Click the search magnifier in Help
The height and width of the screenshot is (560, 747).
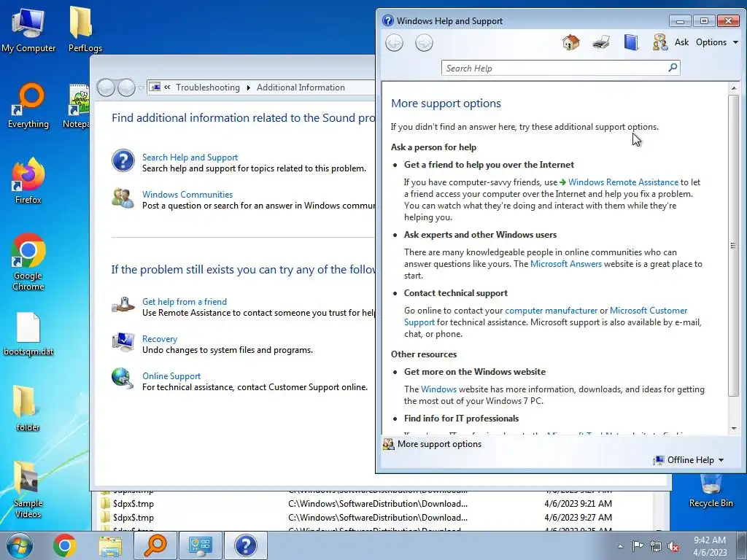[673, 68]
